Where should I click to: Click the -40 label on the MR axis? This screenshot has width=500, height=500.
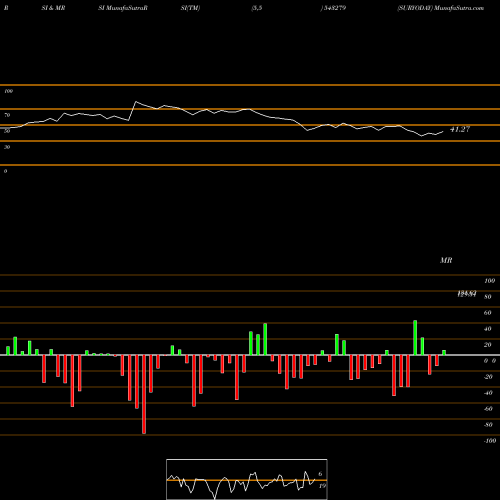pyautogui.click(x=488, y=393)
